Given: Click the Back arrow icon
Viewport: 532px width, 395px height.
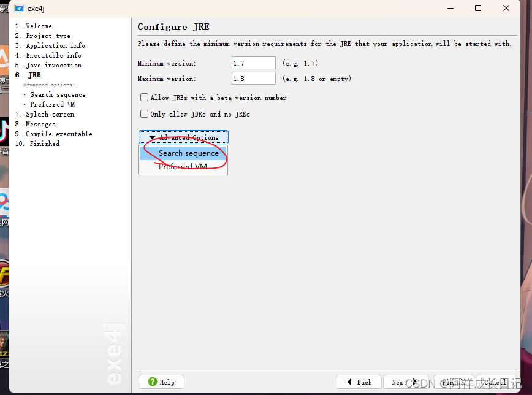Looking at the screenshot, I should pos(349,382).
